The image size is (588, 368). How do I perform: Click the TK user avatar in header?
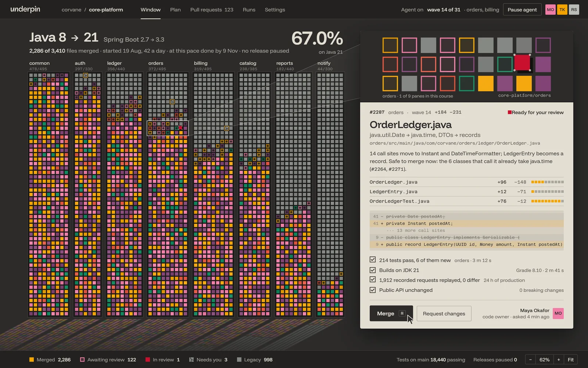(562, 10)
